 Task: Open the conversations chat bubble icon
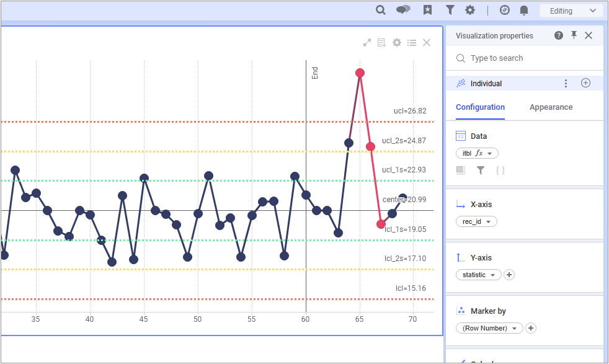[403, 10]
